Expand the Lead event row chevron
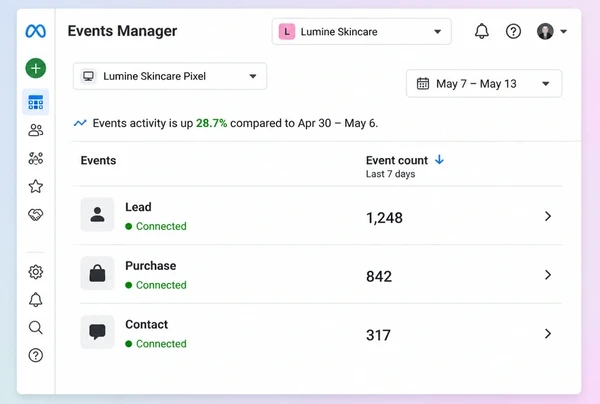Image resolution: width=600 pixels, height=404 pixels. click(548, 216)
